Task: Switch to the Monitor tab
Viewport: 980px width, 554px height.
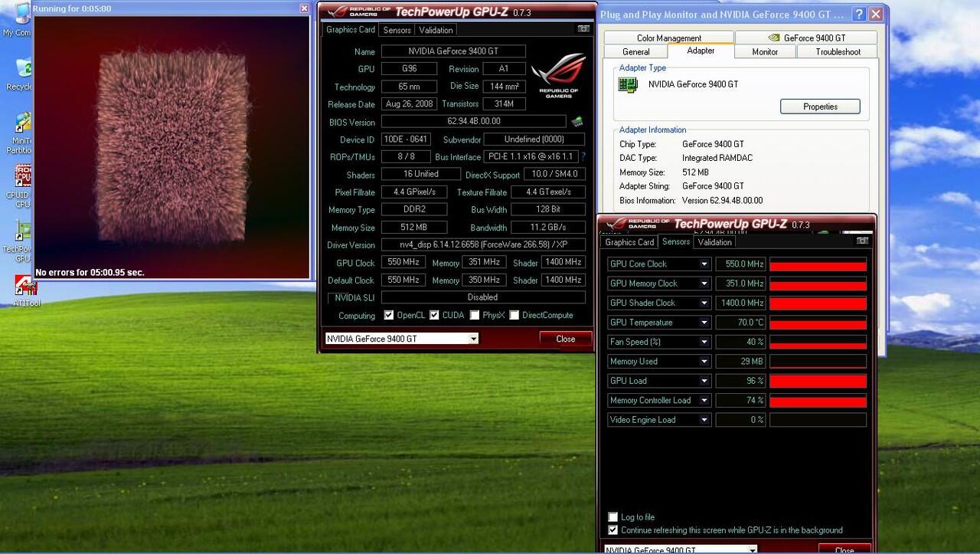Action: pyautogui.click(x=765, y=51)
